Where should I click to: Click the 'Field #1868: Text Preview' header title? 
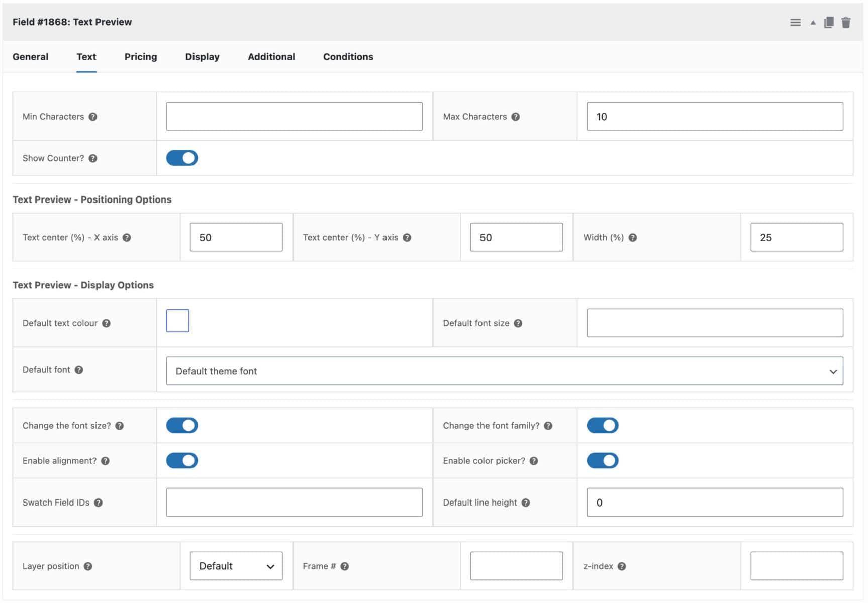(x=72, y=22)
